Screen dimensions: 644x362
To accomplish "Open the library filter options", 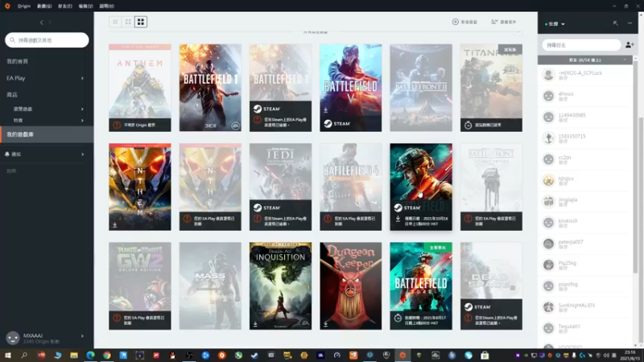I will click(504, 22).
